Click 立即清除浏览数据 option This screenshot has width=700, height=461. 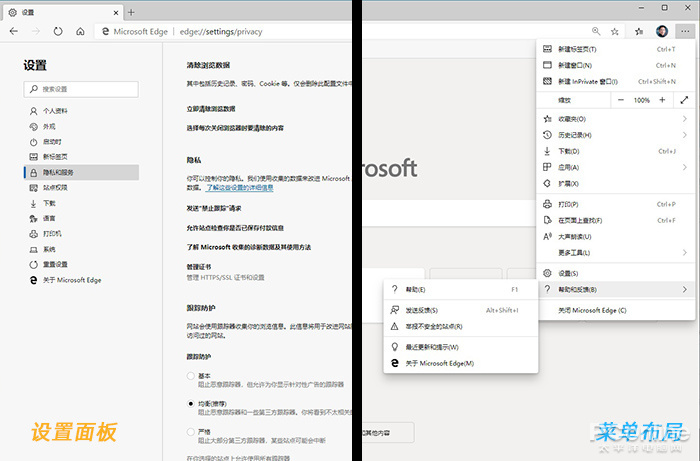(211, 109)
